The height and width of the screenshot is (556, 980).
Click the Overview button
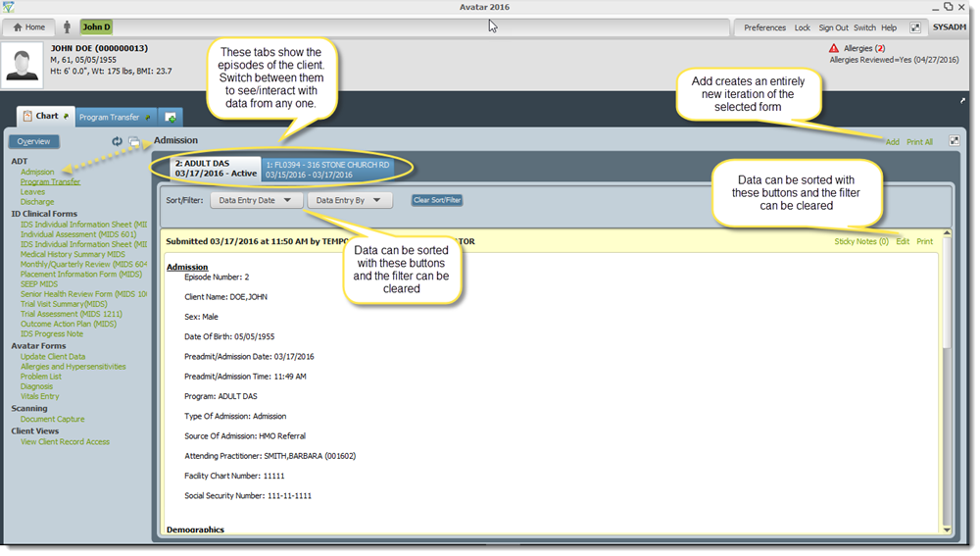33,141
